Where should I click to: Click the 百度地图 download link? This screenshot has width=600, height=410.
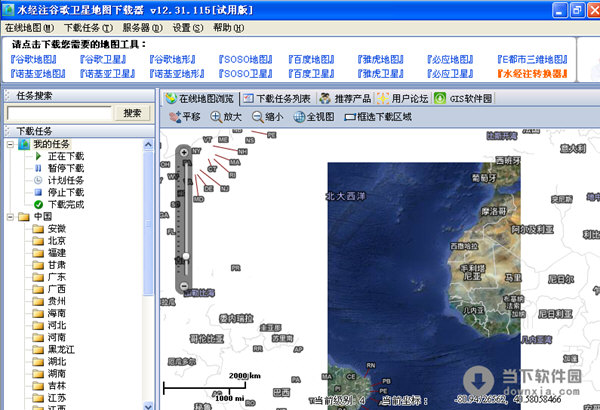pos(311,59)
